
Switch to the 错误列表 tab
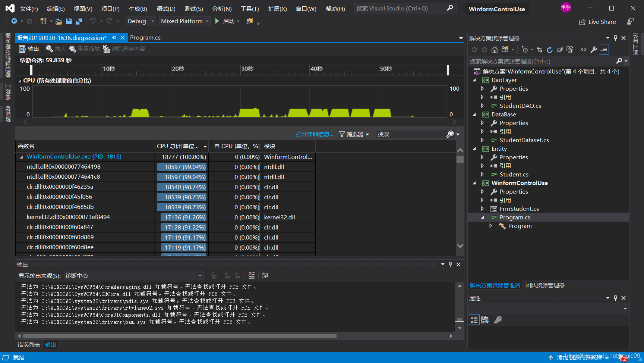[x=29, y=345]
